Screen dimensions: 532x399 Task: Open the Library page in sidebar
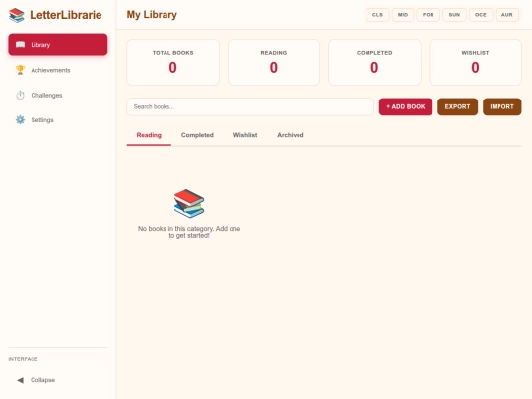(x=58, y=44)
